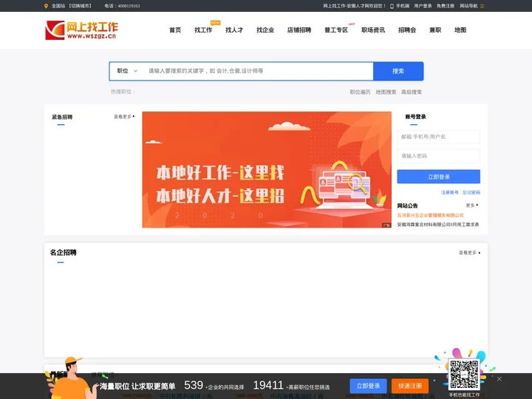Click the mobile phone icon beside 手机端
The image size is (532, 399).
tap(392, 6)
